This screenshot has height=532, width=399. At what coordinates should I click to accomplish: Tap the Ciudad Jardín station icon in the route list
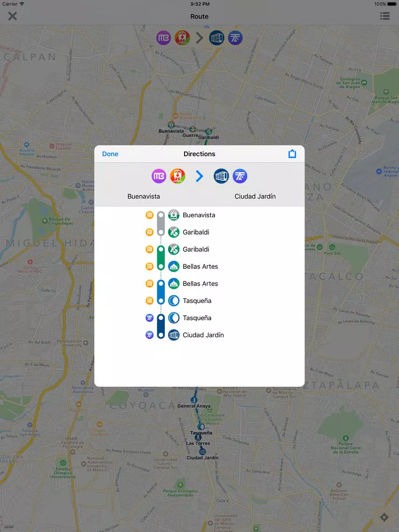pyautogui.click(x=174, y=335)
